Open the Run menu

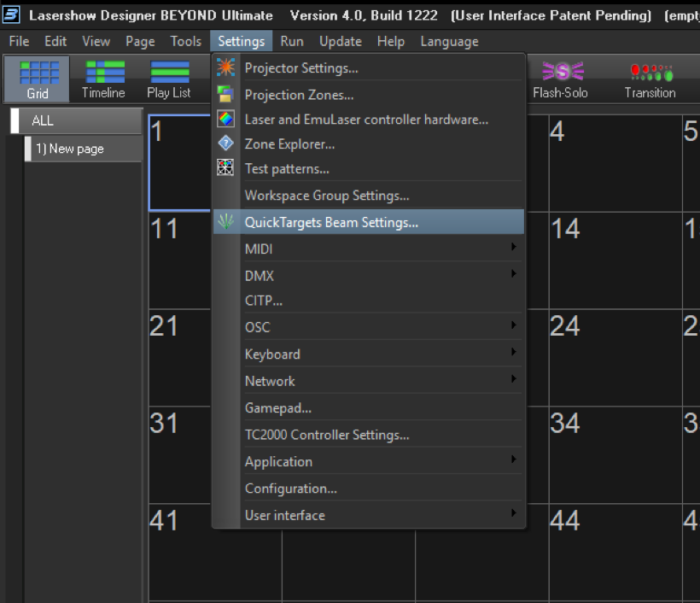pos(292,42)
